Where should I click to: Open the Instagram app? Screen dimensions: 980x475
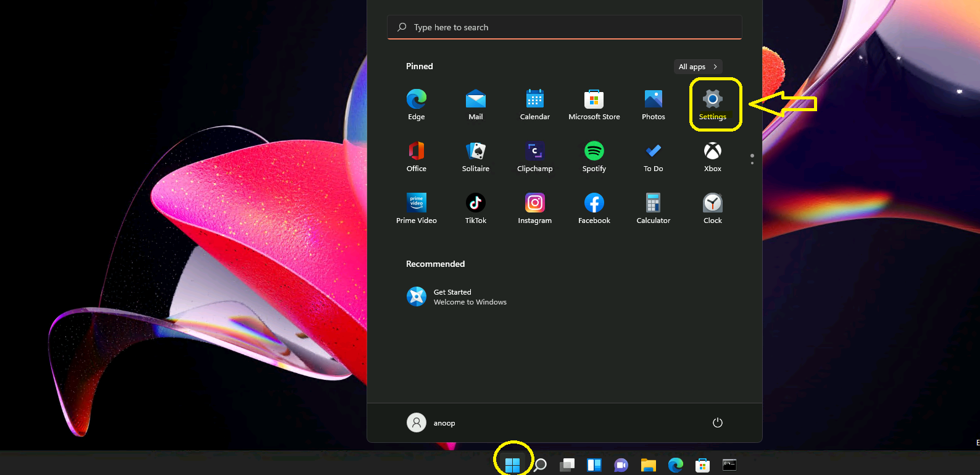[535, 209]
